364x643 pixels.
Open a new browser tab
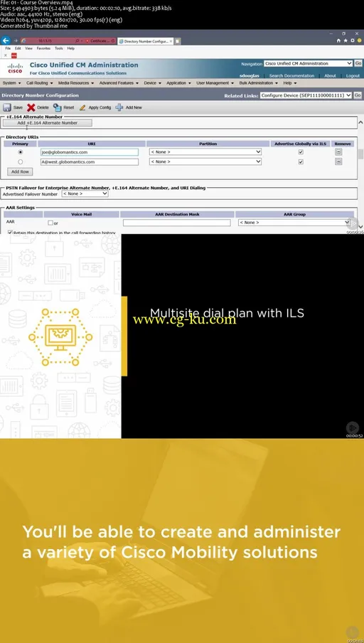(x=178, y=41)
